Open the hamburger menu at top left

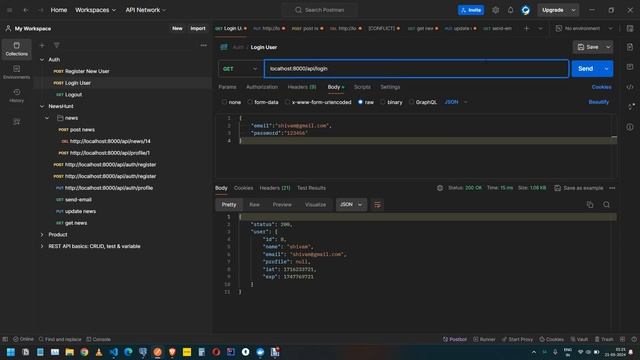coord(9,10)
